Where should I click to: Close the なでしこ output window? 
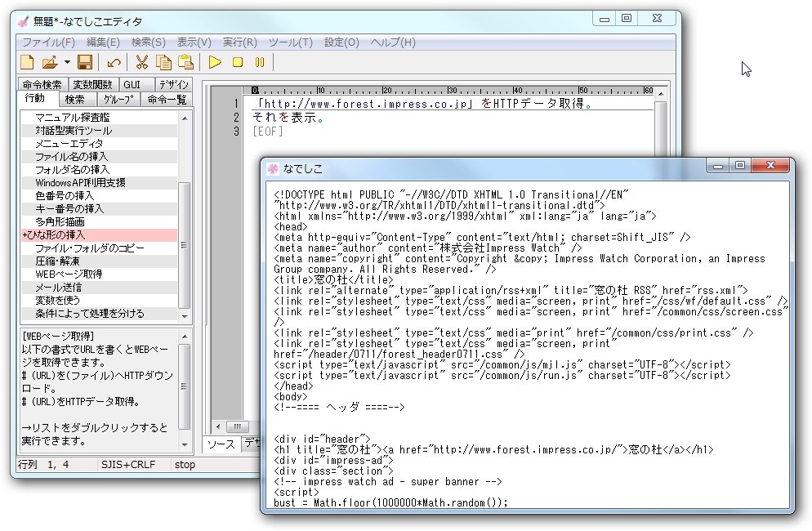[x=770, y=165]
